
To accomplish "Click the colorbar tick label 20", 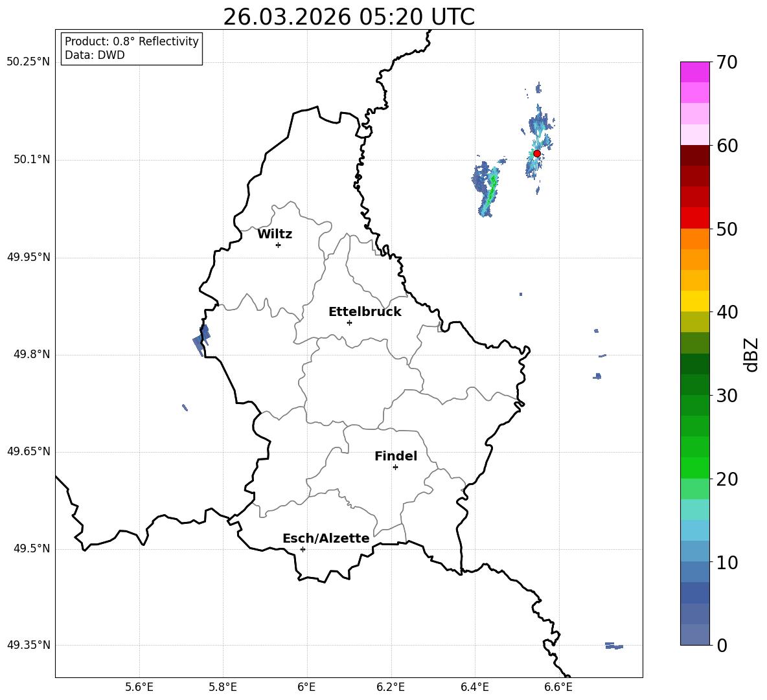I will tap(727, 479).
